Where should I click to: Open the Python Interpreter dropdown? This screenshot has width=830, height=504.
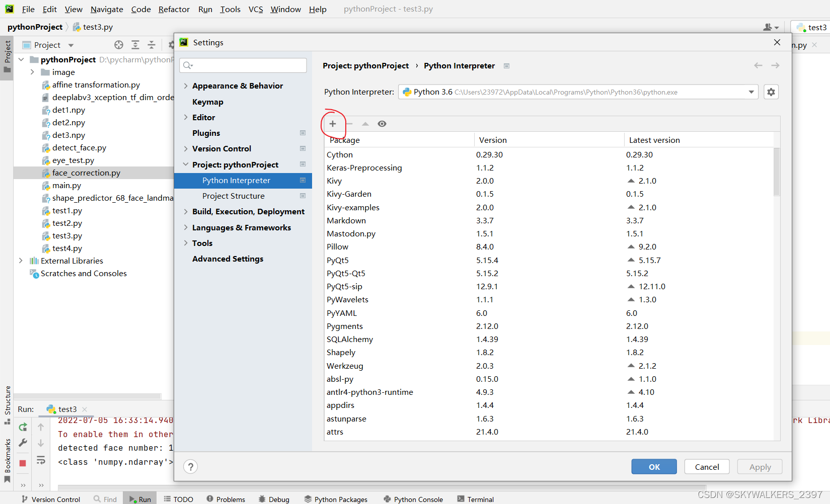coord(578,92)
